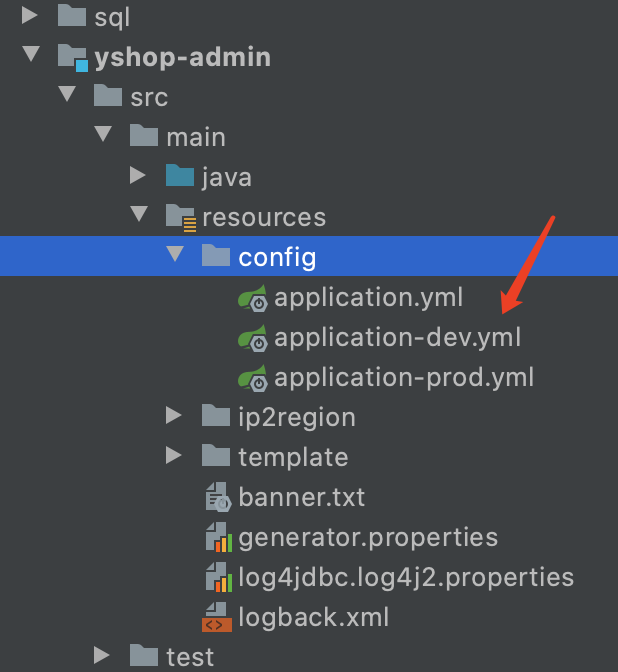Select application-dev.yml in the tree

tap(397, 338)
